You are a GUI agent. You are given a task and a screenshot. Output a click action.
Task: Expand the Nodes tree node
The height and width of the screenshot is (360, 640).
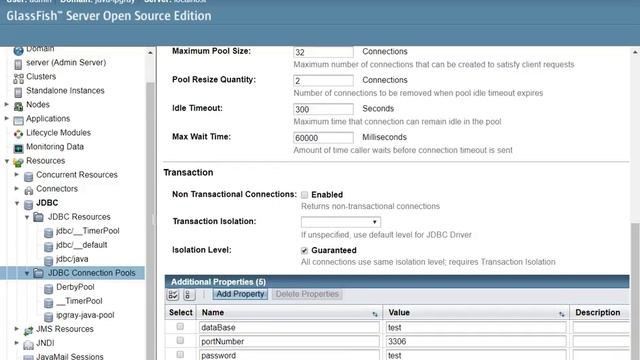coord(7,104)
